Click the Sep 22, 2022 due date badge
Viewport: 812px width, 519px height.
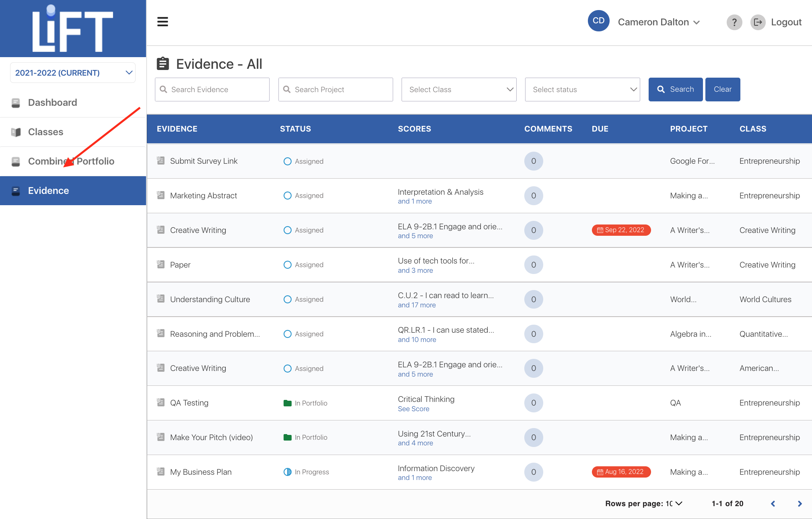621,230
